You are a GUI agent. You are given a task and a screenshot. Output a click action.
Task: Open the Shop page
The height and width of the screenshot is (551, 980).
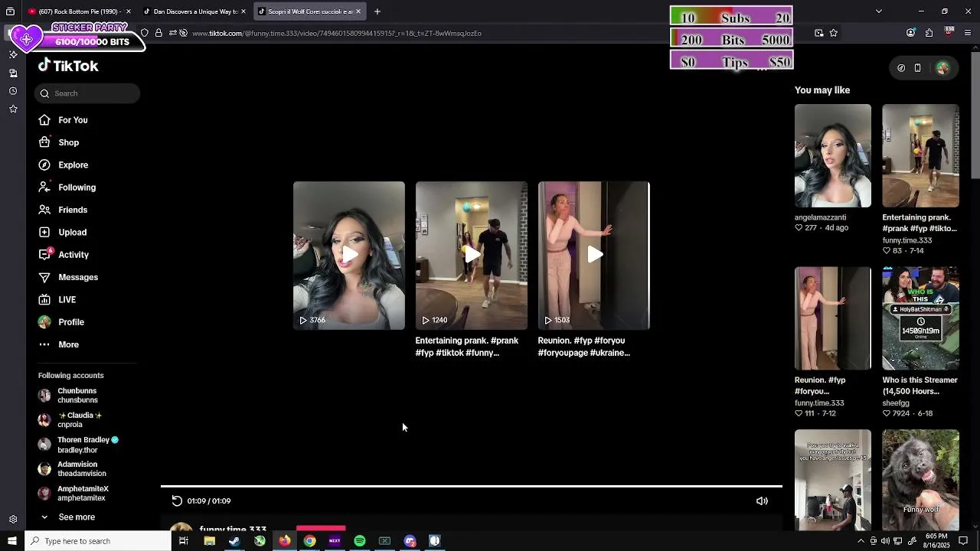click(58, 142)
